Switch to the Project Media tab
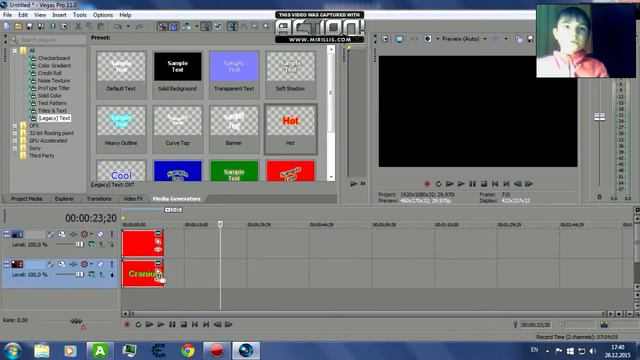The image size is (640, 360). tap(27, 199)
